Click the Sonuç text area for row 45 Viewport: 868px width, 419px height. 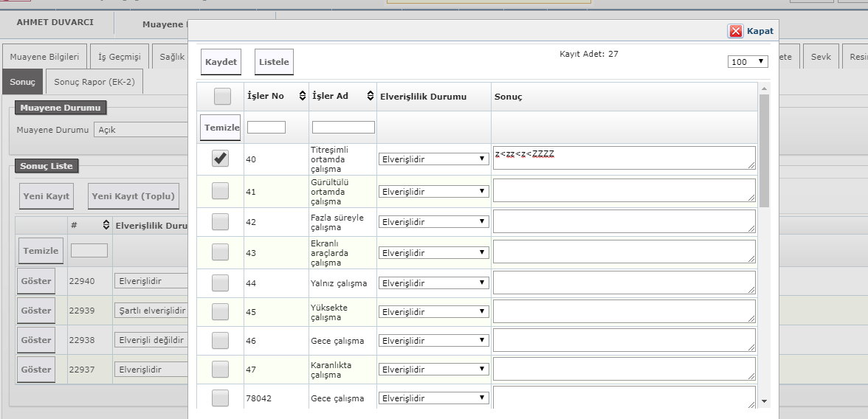[624, 312]
